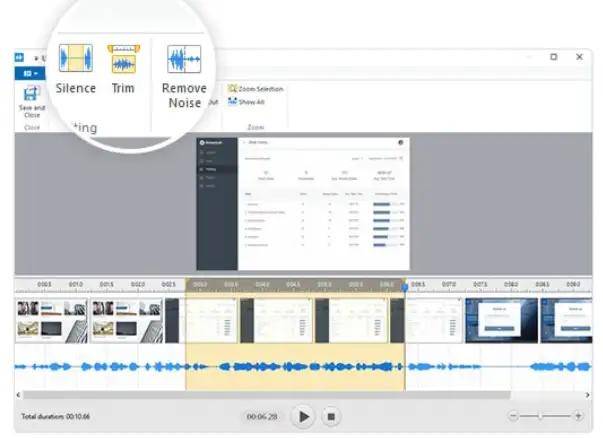Image resolution: width=603 pixels, height=438 pixels.
Task: Open the blue file menu dropdown
Action: 30,73
